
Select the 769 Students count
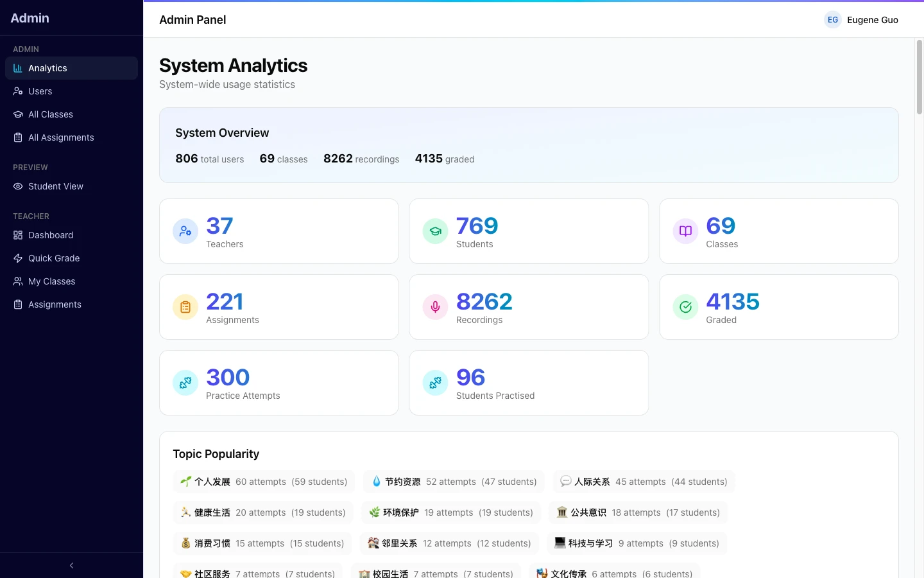click(x=477, y=225)
